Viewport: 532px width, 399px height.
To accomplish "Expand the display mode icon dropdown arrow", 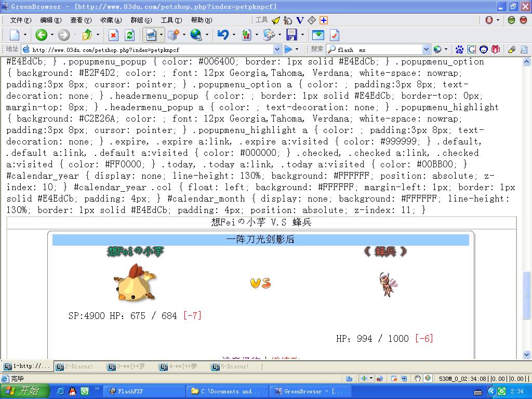I will pyautogui.click(x=161, y=35).
